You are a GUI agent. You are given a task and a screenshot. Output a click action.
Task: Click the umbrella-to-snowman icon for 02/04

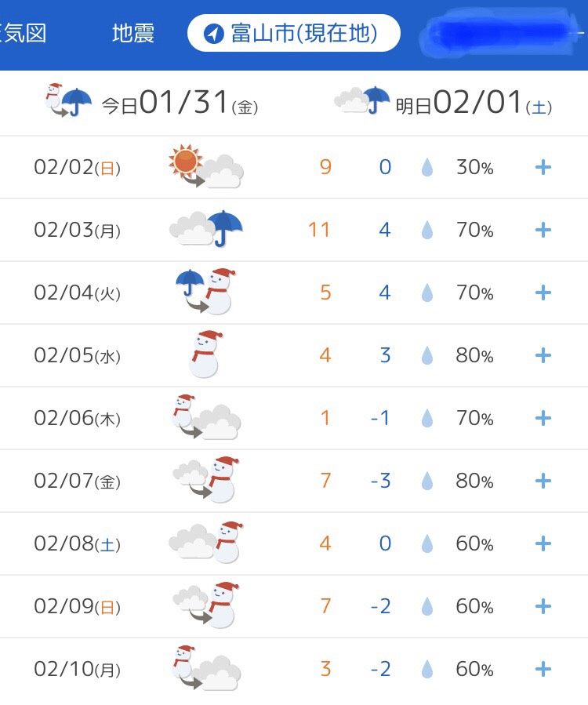[206, 292]
